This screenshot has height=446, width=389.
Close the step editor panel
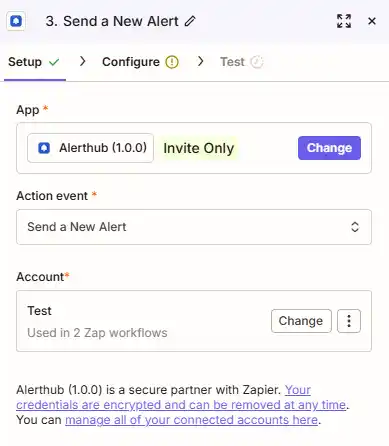click(372, 21)
